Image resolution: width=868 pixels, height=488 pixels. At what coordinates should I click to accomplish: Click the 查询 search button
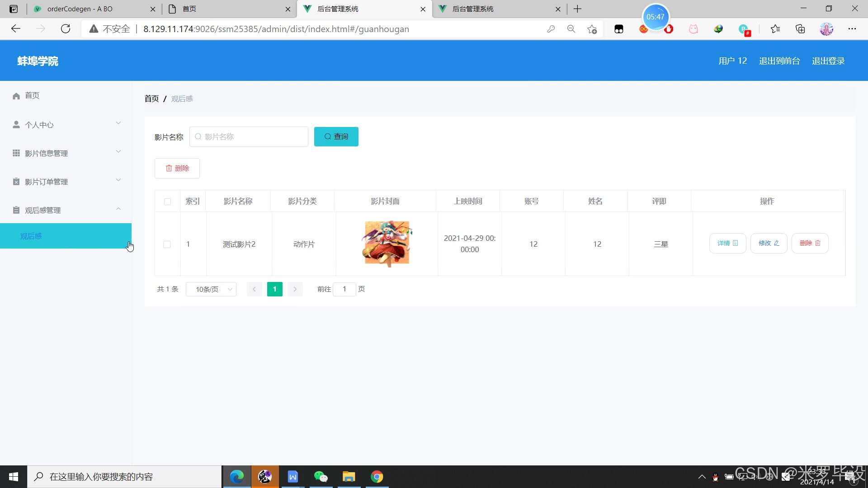click(336, 136)
